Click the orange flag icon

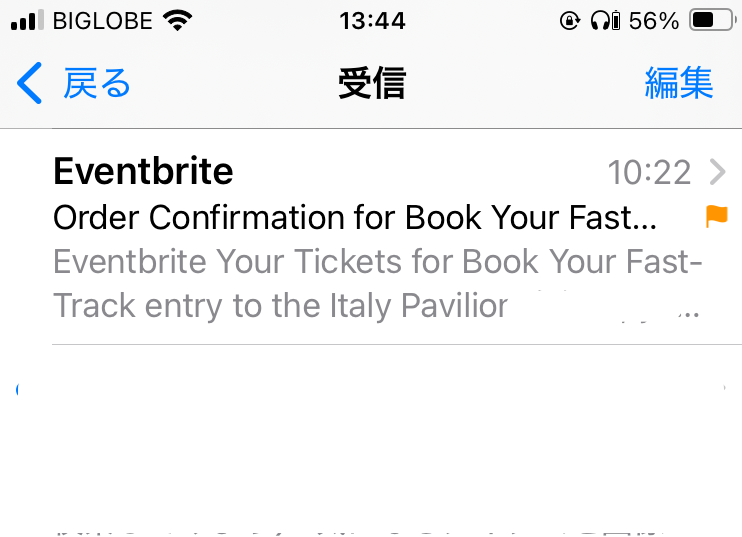tap(717, 215)
